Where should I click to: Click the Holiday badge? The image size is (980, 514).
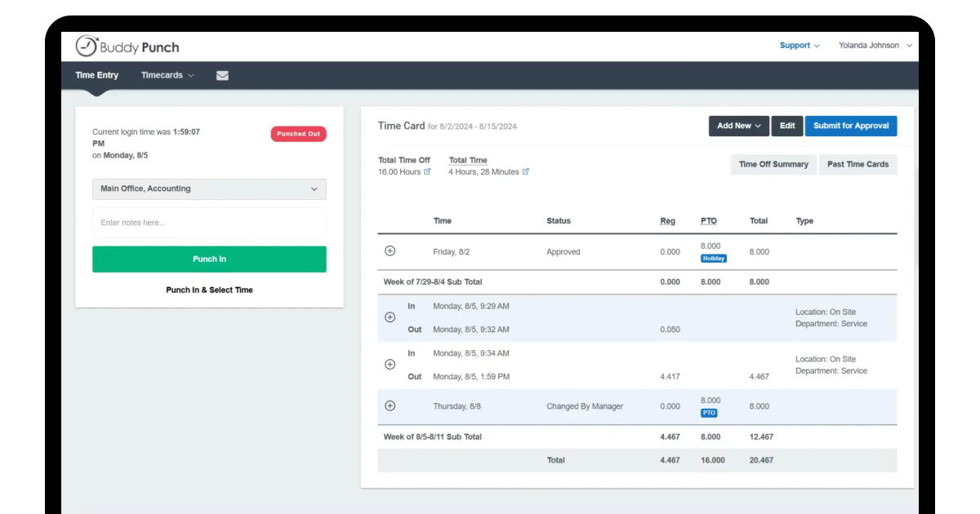(714, 259)
